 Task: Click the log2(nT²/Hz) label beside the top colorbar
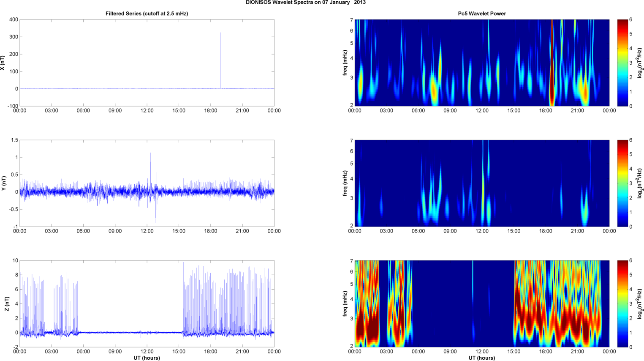pyautogui.click(x=641, y=63)
